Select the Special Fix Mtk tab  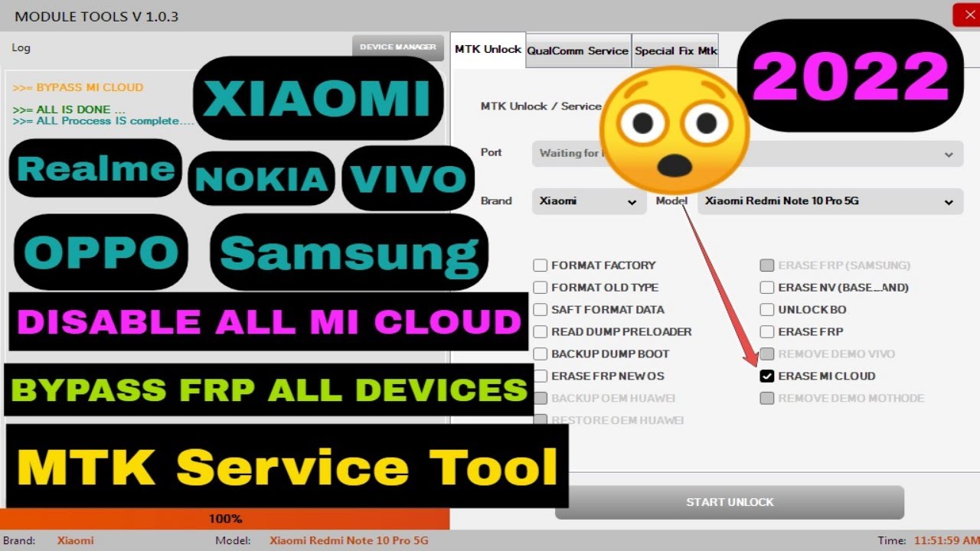click(675, 51)
